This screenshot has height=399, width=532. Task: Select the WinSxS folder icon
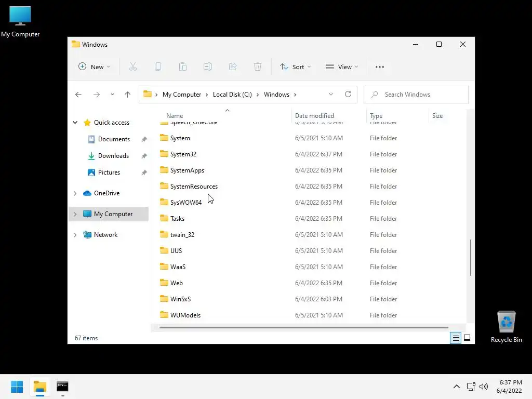pyautogui.click(x=164, y=299)
